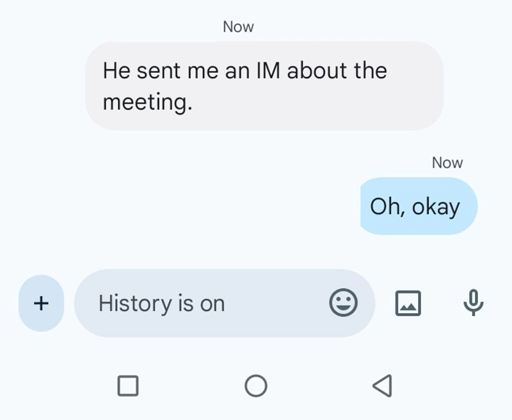Image resolution: width=512 pixels, height=420 pixels.
Task: Record a voice message with the microphone icon
Action: pos(472,303)
